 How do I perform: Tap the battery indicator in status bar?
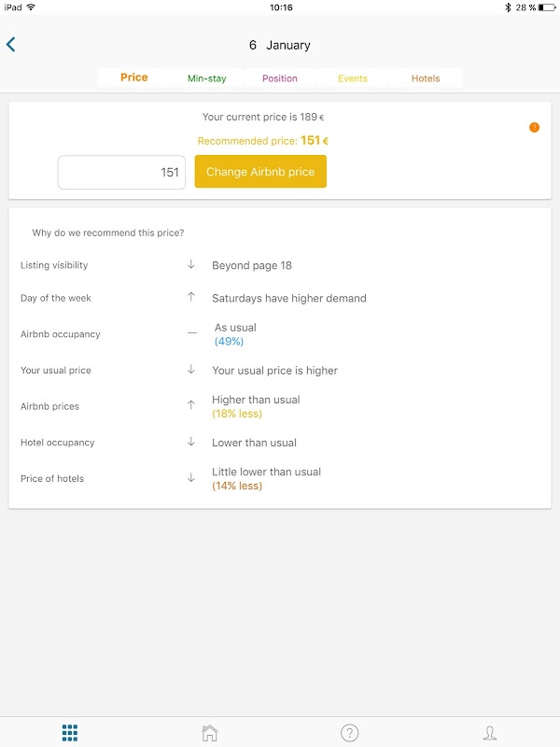point(546,7)
